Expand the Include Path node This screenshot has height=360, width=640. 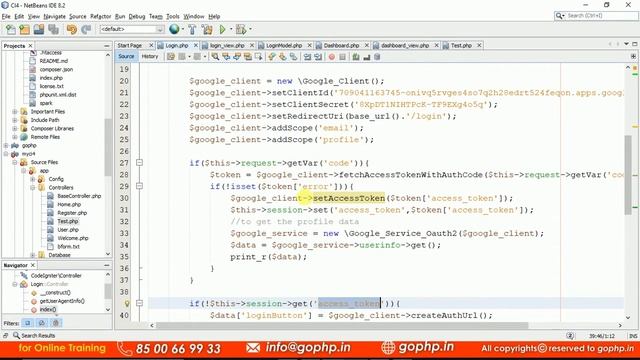[x=15, y=120]
